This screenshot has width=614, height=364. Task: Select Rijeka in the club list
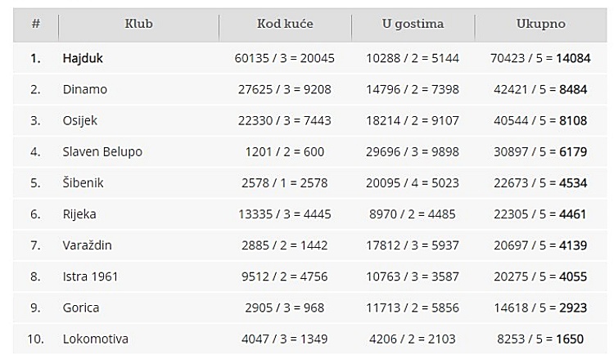(79, 214)
